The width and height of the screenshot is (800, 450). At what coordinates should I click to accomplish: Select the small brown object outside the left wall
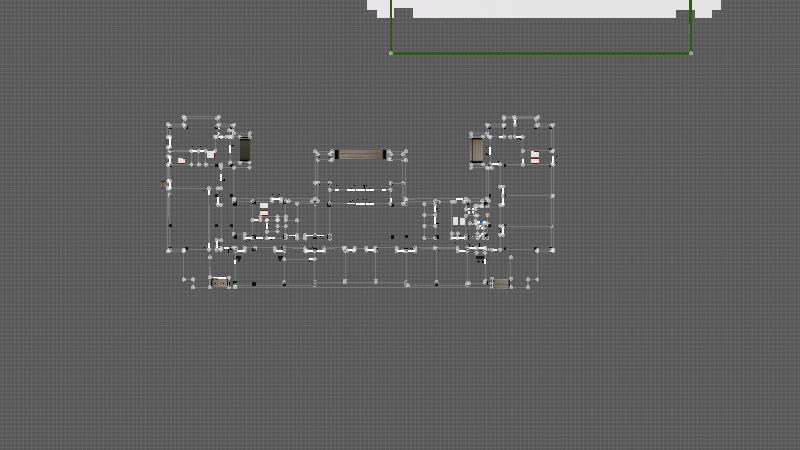[164, 184]
